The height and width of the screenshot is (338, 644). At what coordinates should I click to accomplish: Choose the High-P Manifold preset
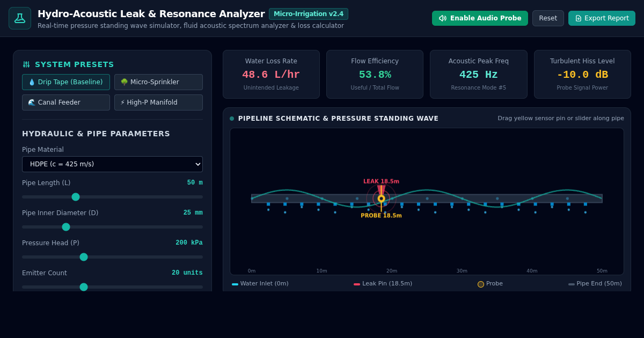tap(158, 102)
